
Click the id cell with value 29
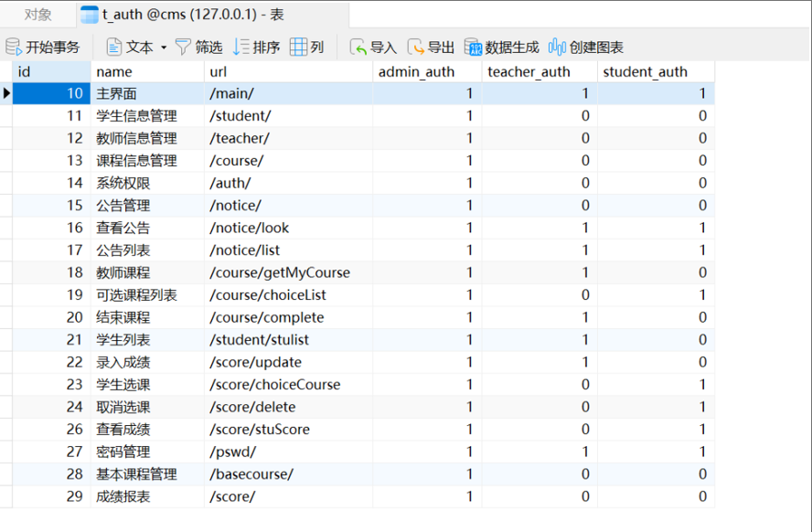coord(51,496)
